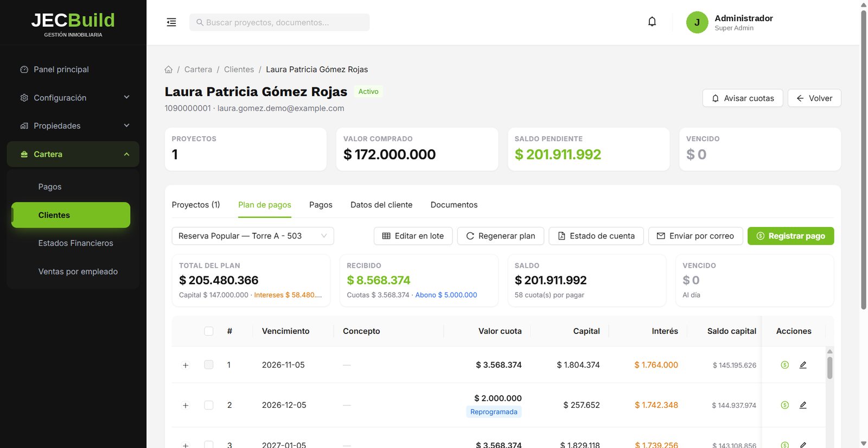Focus the Buscar proyectos search field

click(x=279, y=22)
